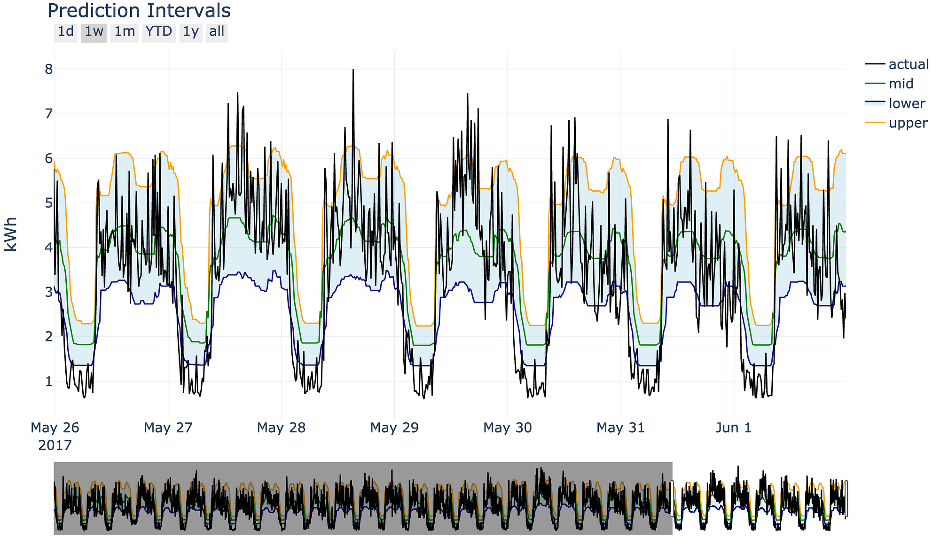Click the range slider's left window handle

click(x=673, y=498)
